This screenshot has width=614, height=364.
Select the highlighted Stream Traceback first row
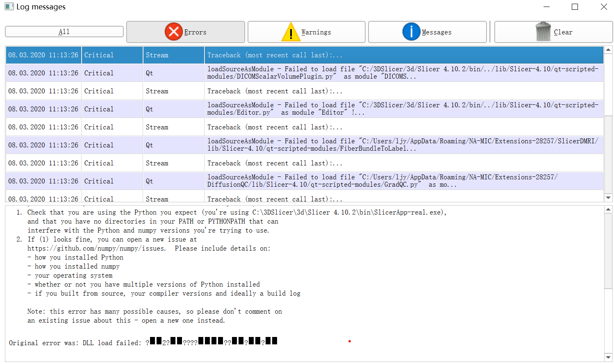pyautogui.click(x=305, y=55)
